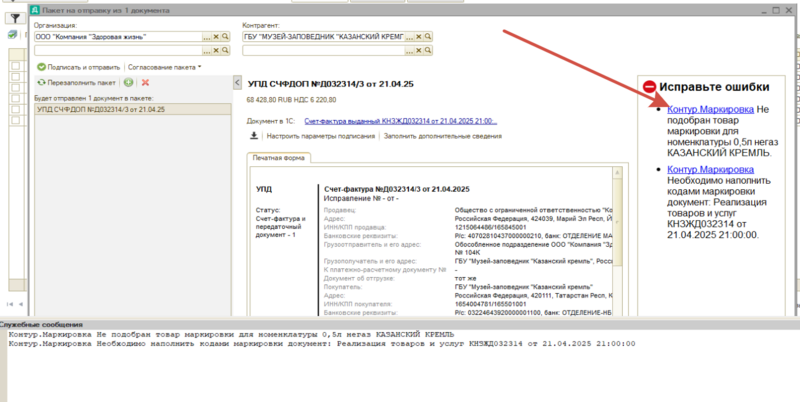Clear the Контрагент field value
Viewport: 800px width, 402px height.
point(418,37)
